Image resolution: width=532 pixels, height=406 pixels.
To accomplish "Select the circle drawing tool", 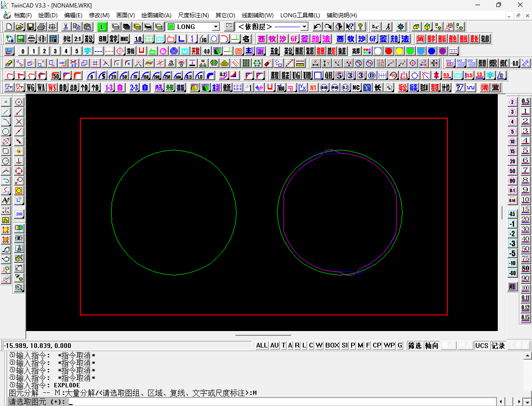I will point(6,131).
